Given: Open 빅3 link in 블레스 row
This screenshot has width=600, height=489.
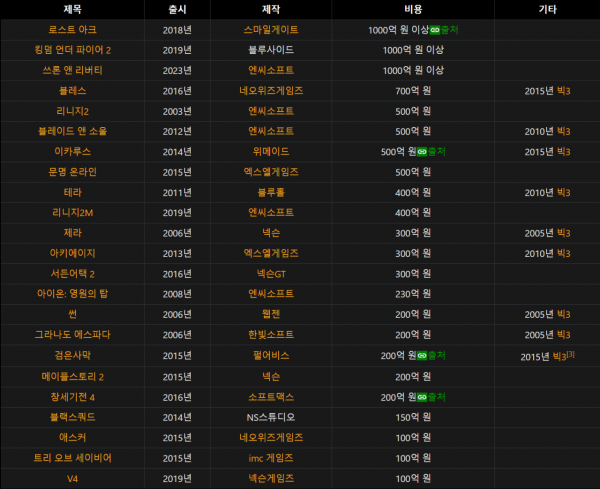Looking at the screenshot, I should coord(564,91).
